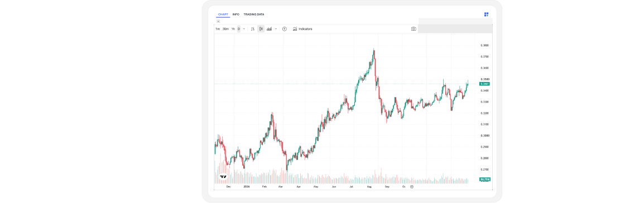The image size is (644, 203).
Task: Click the layout grid icon at top right
Action: [486, 14]
